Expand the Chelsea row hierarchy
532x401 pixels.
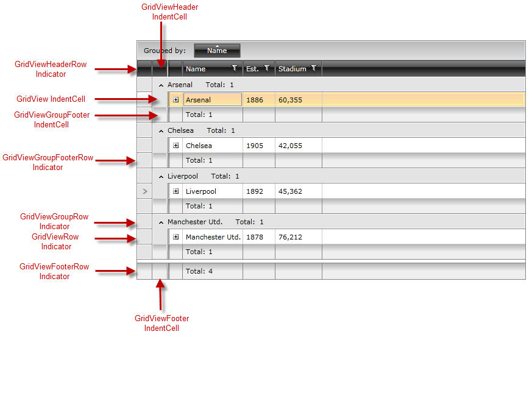(176, 145)
